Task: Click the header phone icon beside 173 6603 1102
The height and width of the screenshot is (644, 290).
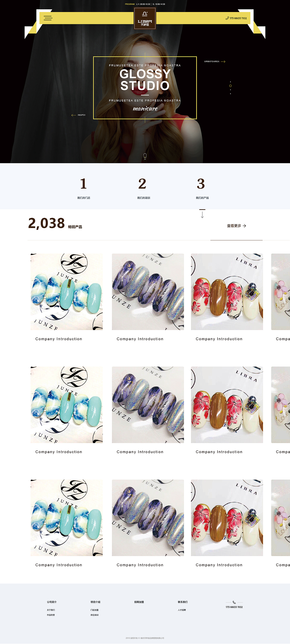Action: pyautogui.click(x=227, y=18)
